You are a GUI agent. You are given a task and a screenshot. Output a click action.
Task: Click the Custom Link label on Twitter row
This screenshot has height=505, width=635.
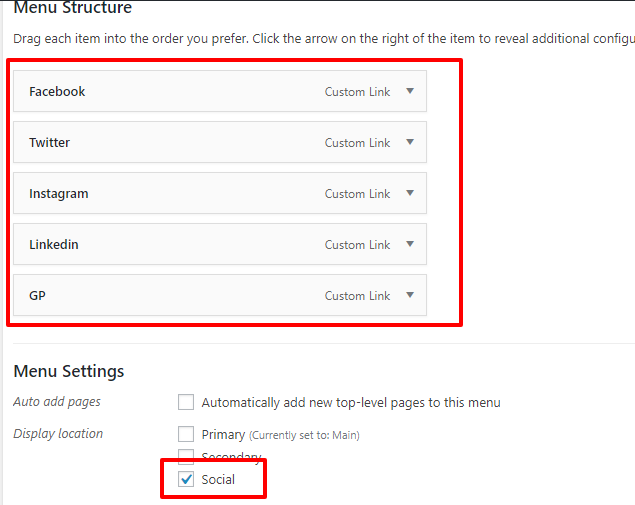357,143
